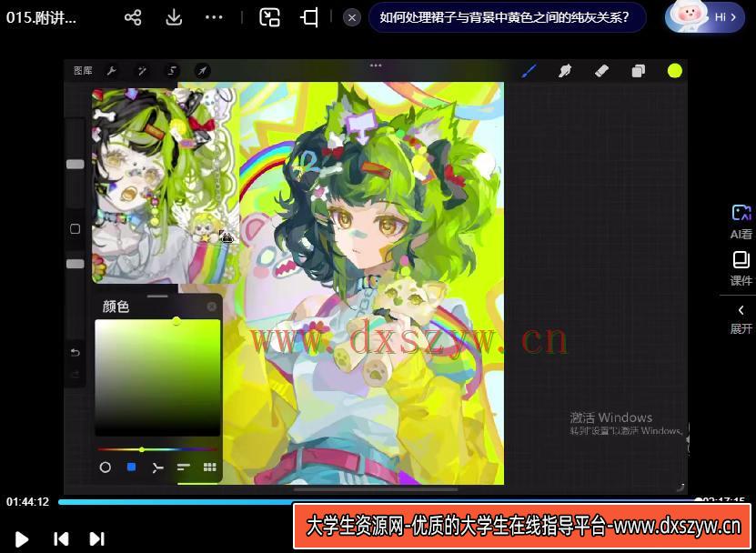This screenshot has height=553, width=756.
Task: Redo the stroke in Procreate sidebar
Action: coord(76,374)
